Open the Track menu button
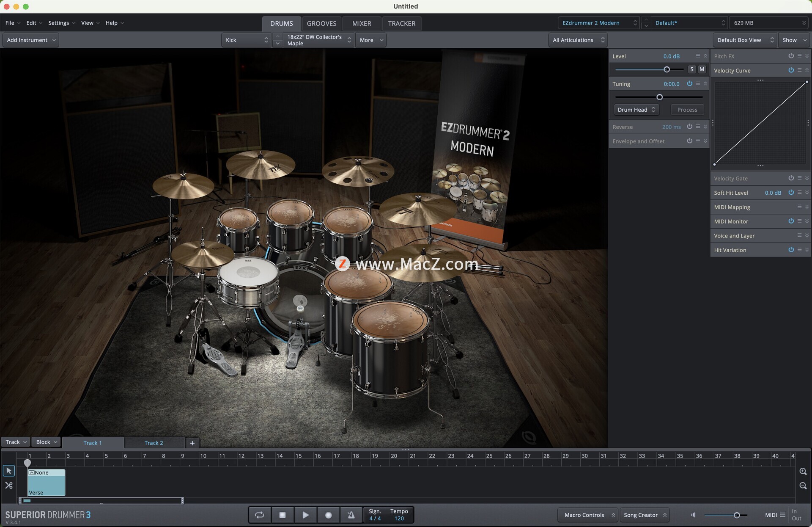812x527 pixels. pos(16,442)
